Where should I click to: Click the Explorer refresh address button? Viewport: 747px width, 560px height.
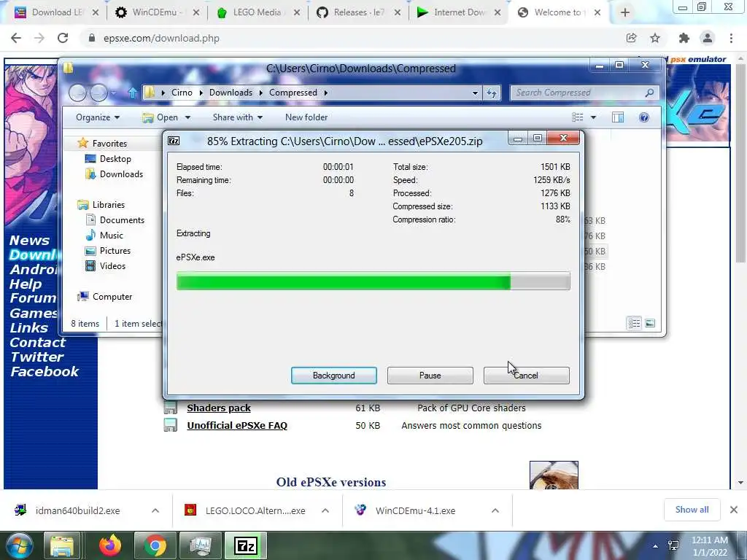pos(491,93)
